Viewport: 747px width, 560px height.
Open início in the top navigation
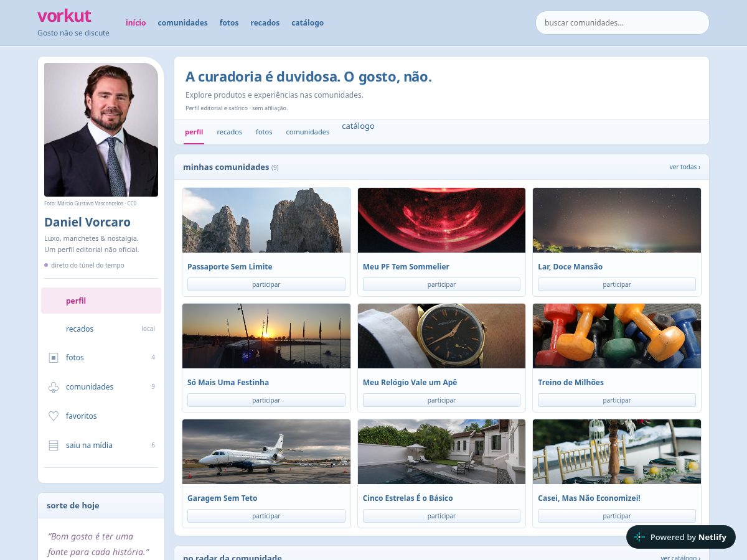[x=136, y=22]
